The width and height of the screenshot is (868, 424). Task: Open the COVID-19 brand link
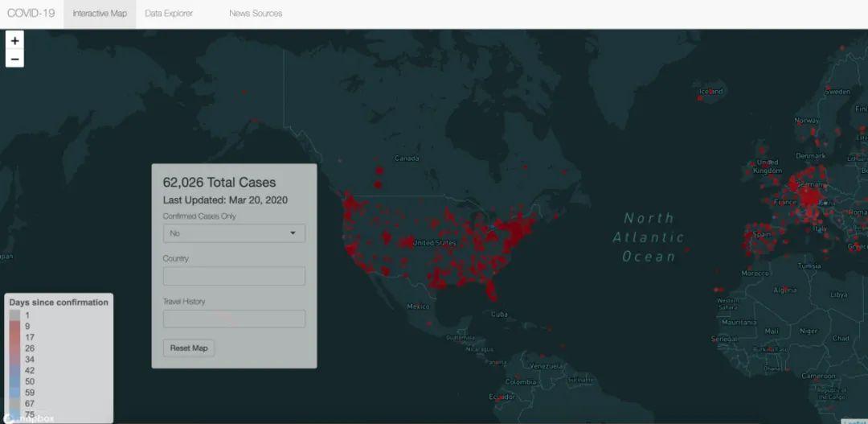click(x=31, y=14)
